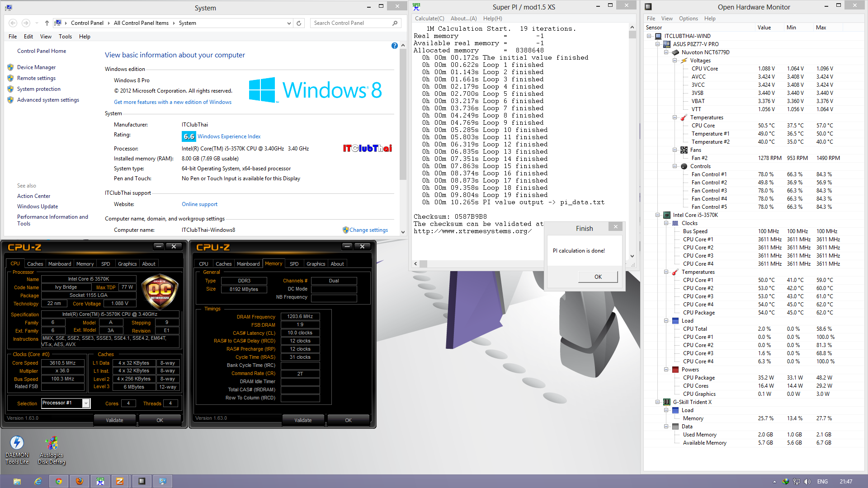This screenshot has height=488, width=868.
Task: Open the Windows Experience Index link
Action: coord(229,136)
